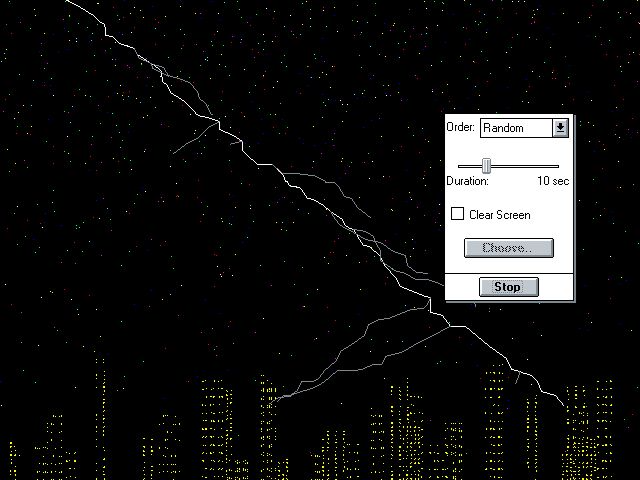The height and width of the screenshot is (480, 640).
Task: Click the tall lit building at bottom left
Action: pos(100,420)
